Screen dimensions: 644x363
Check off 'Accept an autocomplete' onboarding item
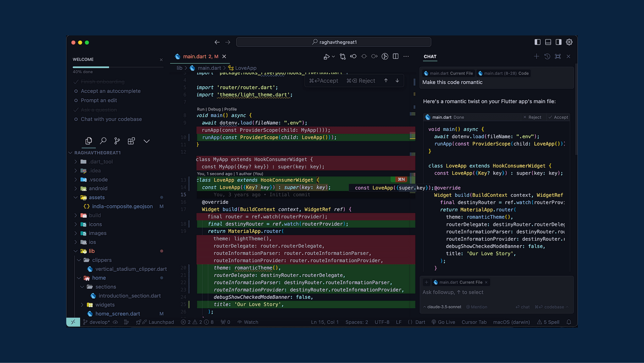pyautogui.click(x=76, y=91)
